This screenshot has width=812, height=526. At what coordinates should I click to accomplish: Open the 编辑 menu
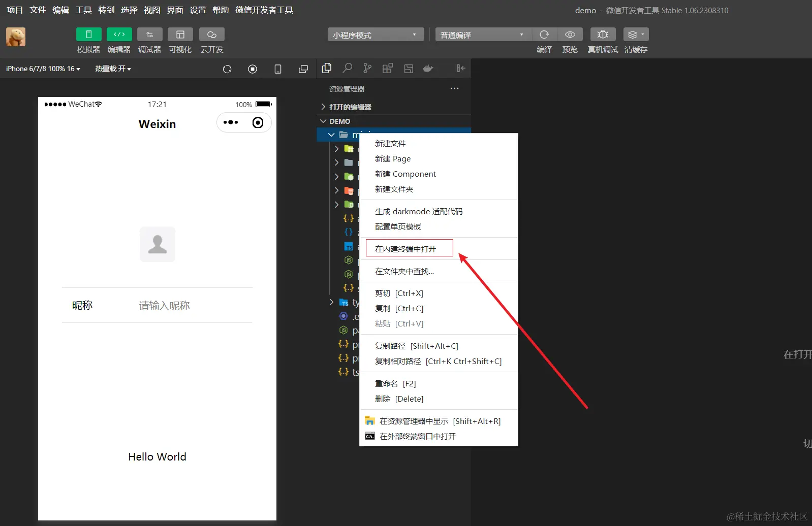(60, 10)
